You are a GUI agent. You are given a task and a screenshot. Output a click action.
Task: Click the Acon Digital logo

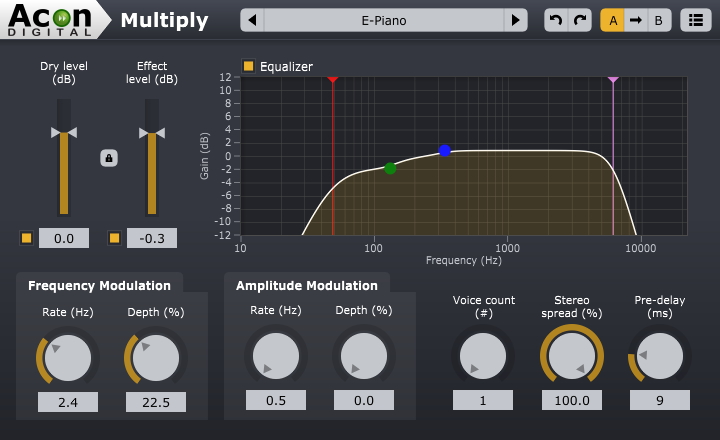pos(50,19)
